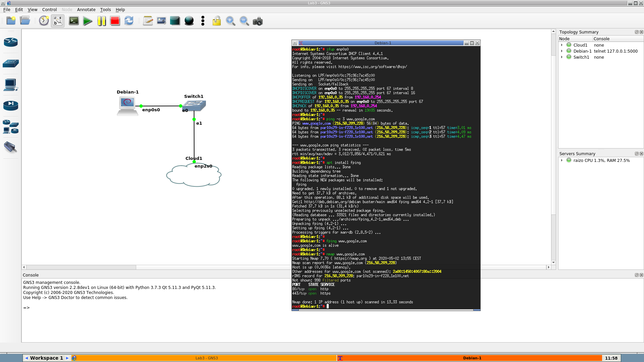
Task: Click Lab3 - GNS3 taskbar button
Action: pyautogui.click(x=207, y=358)
